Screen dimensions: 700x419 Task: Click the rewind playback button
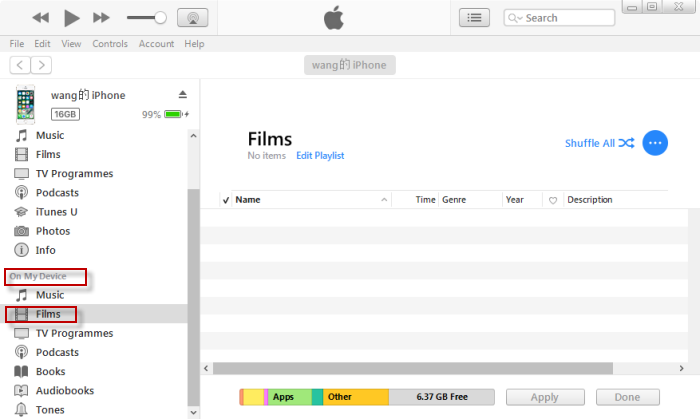click(41, 18)
